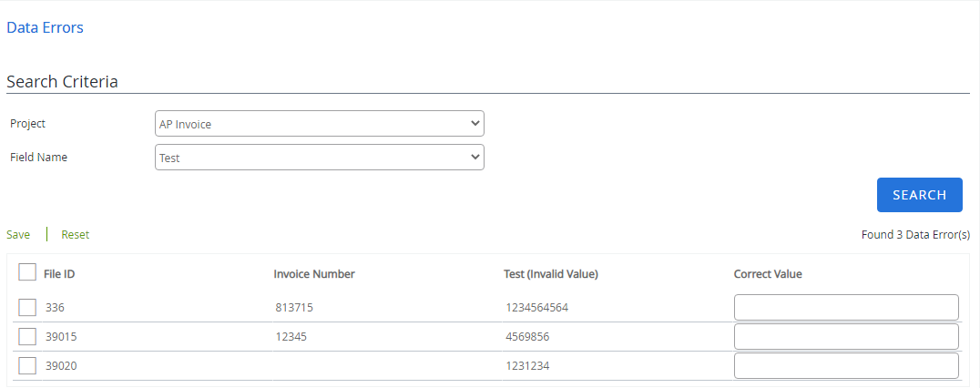Mark the checkbox for File ID 39020

tap(27, 366)
